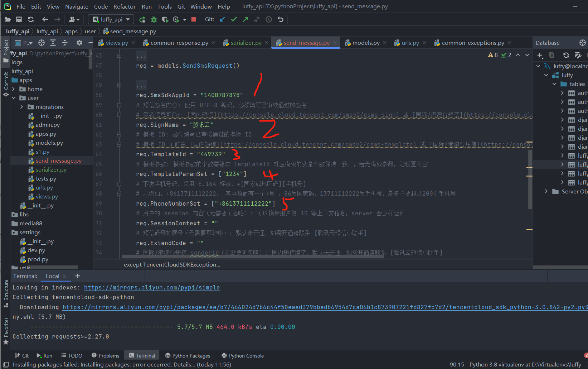Refresh the Database panel
Image resolution: width=588 pixels, height=369 pixels.
[x=566, y=55]
